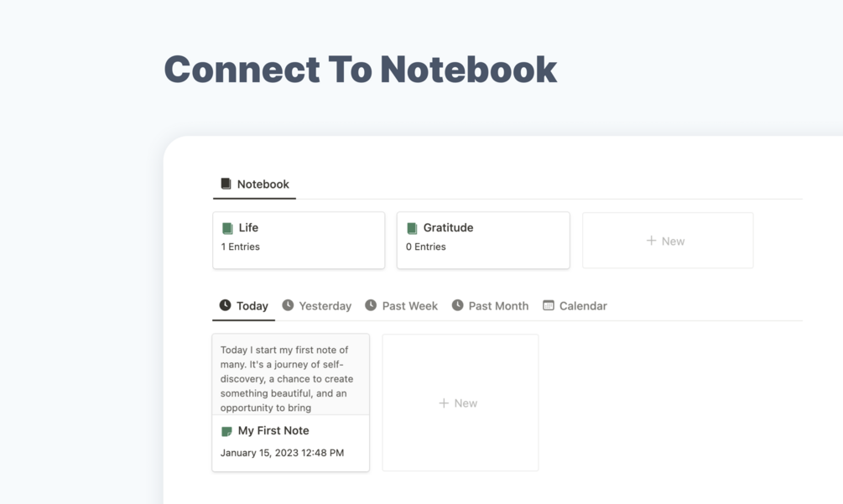Image resolution: width=843 pixels, height=504 pixels.
Task: Switch to the Past Week label tab
Action: [x=409, y=306]
